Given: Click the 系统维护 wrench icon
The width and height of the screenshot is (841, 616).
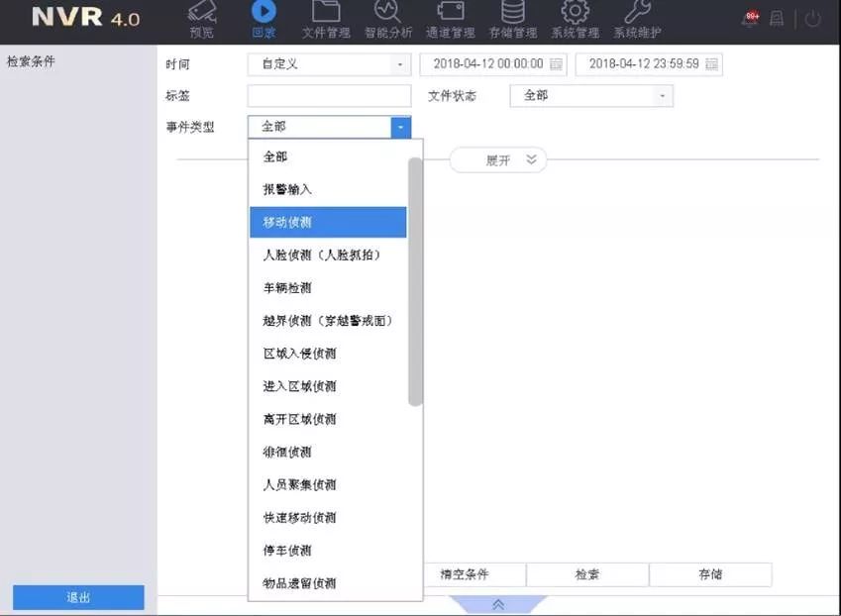Looking at the screenshot, I should [x=638, y=14].
